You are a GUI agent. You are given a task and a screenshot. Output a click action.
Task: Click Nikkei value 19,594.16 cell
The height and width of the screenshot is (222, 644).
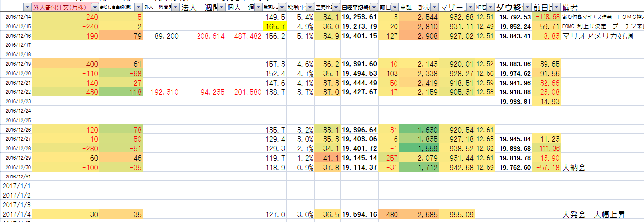tap(359, 214)
